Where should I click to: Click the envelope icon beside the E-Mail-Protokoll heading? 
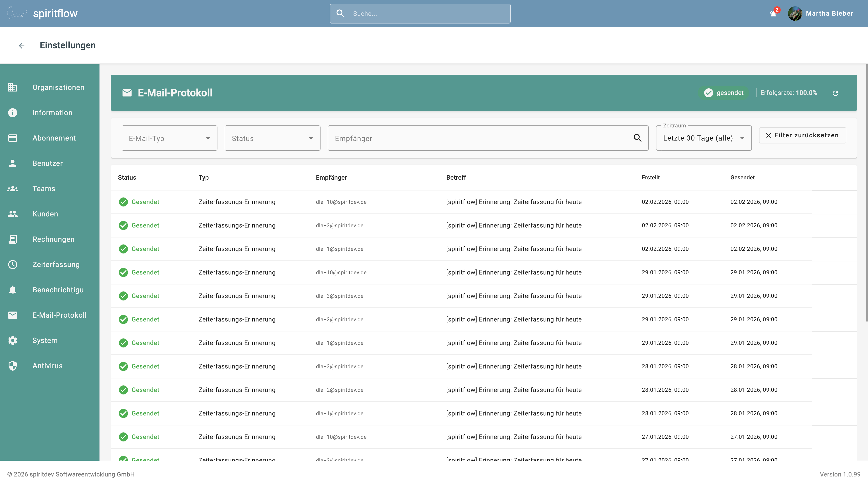[x=127, y=93]
